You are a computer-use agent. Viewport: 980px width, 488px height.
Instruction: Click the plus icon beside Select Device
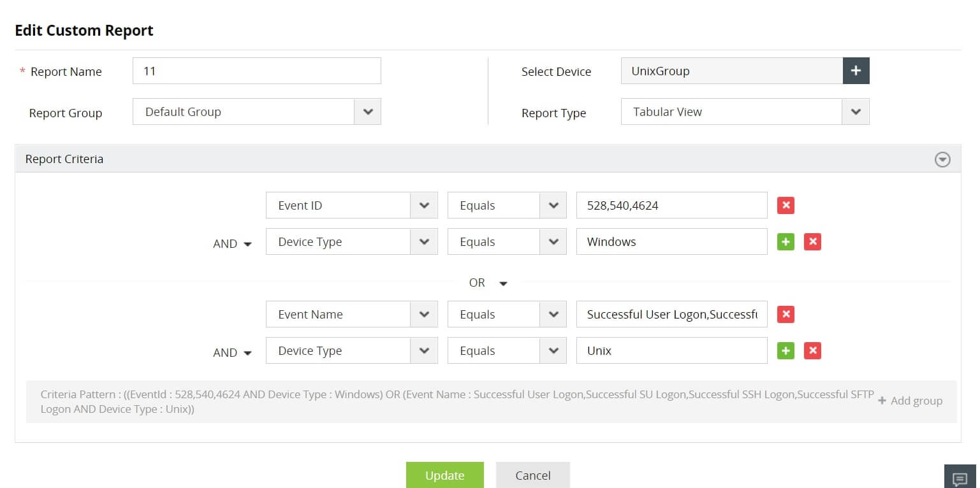pos(856,71)
